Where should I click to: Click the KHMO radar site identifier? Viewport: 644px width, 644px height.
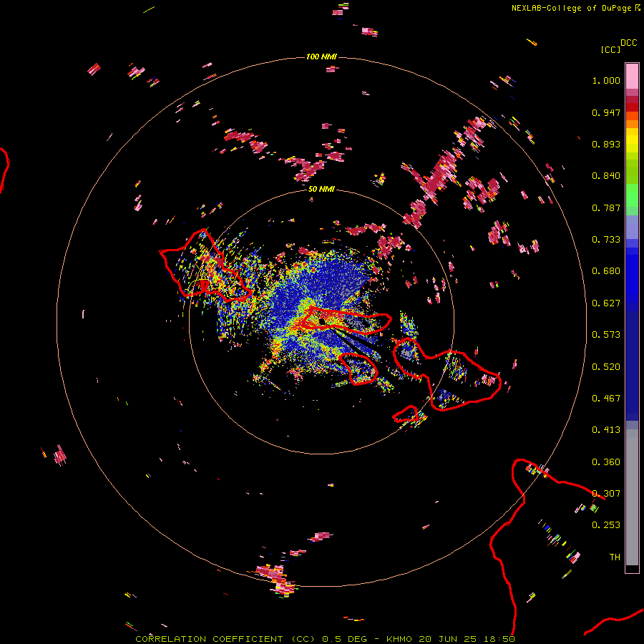[x=399, y=639]
